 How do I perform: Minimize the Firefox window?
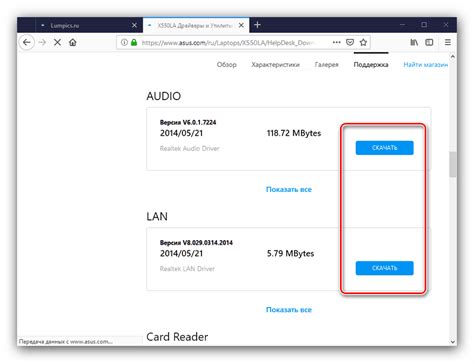(403, 25)
